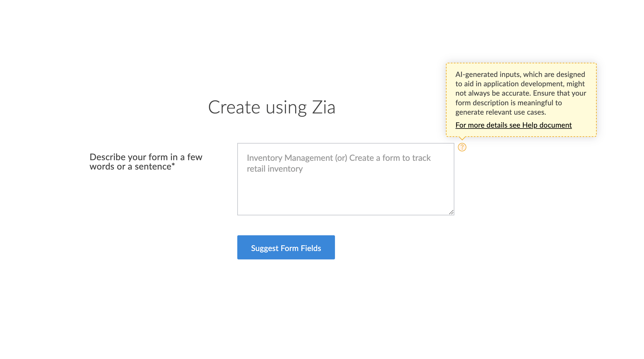
Task: Click the "form description is meaningful" tooltip line
Action: (x=508, y=103)
